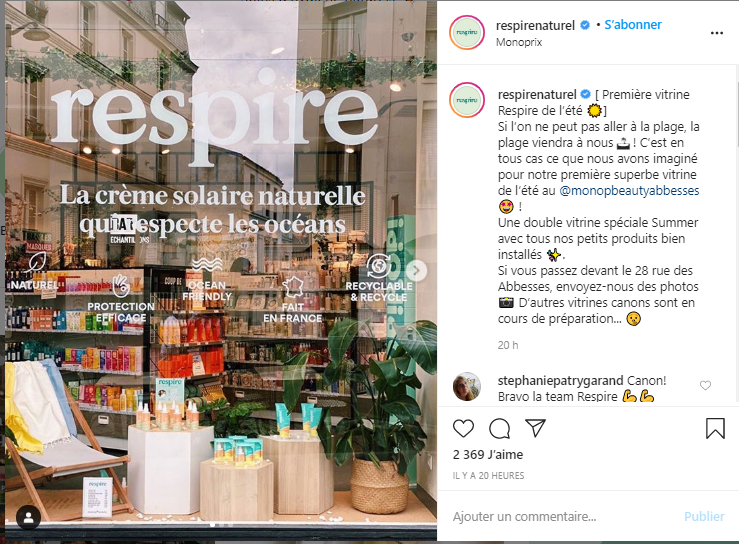This screenshot has width=739, height=544.
Task: Click respirenaturel avatar beside caption
Action: click(x=467, y=100)
